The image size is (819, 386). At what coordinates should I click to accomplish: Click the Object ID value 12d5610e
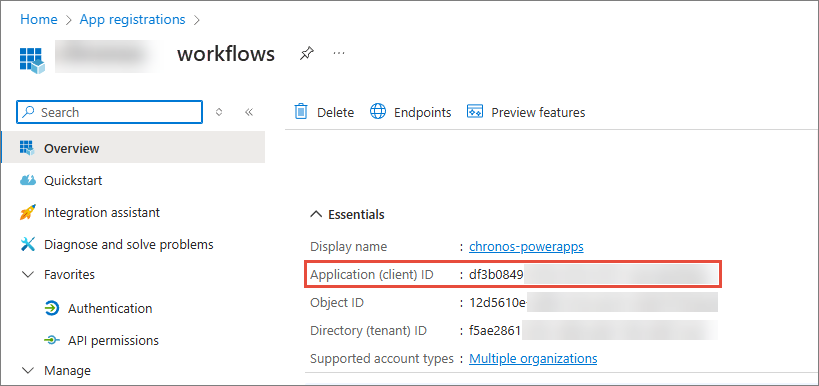click(498, 303)
